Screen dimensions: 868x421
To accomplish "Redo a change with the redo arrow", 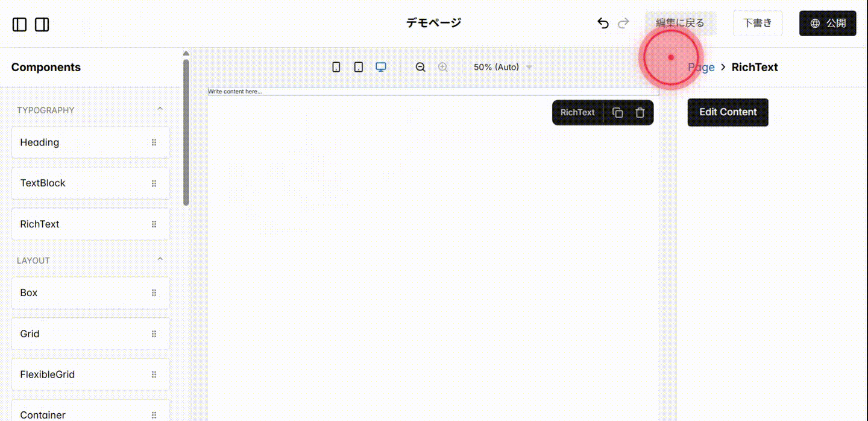I will click(623, 22).
